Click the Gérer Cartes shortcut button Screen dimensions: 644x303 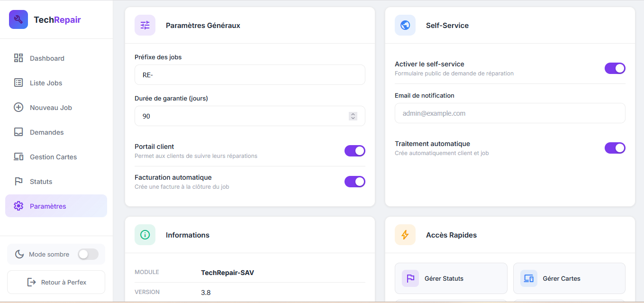tap(569, 278)
